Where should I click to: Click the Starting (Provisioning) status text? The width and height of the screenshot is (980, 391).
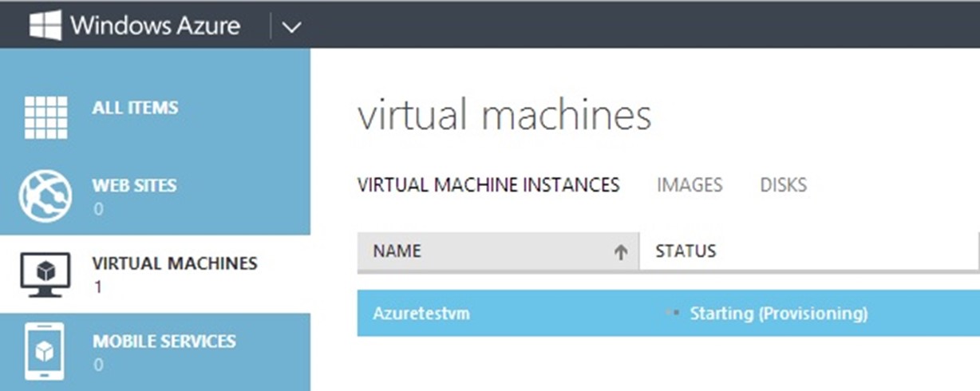[x=778, y=314]
